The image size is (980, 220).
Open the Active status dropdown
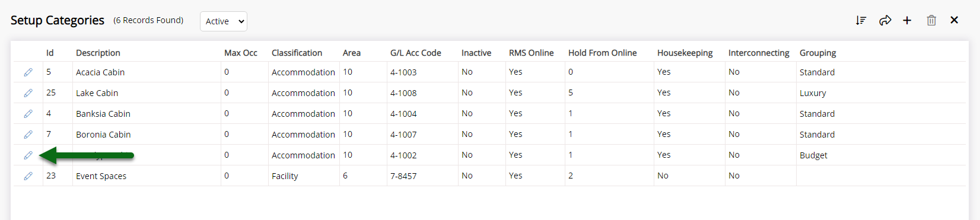224,21
